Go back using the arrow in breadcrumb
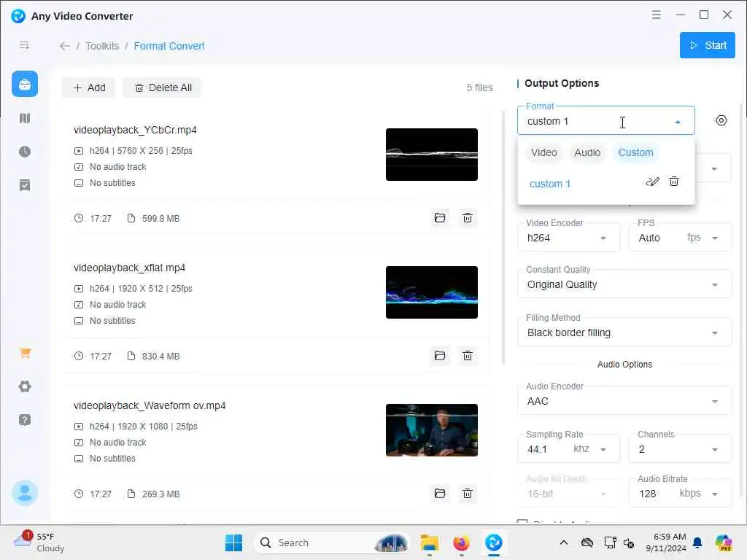 [65, 46]
